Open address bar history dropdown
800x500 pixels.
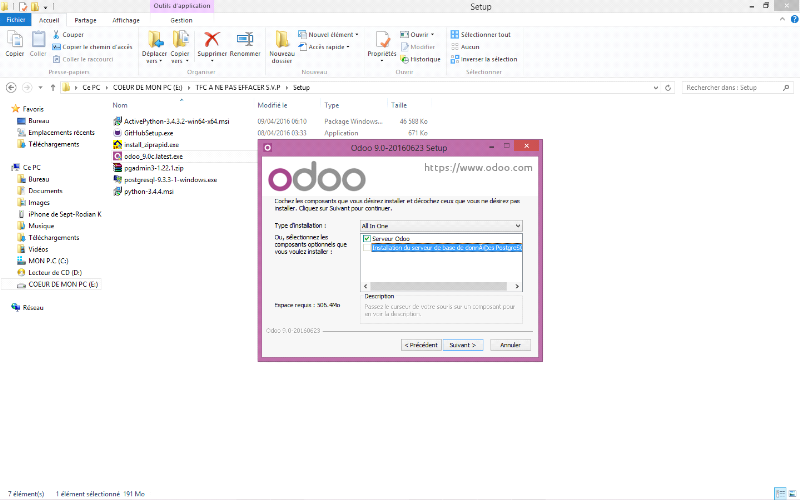coord(656,88)
